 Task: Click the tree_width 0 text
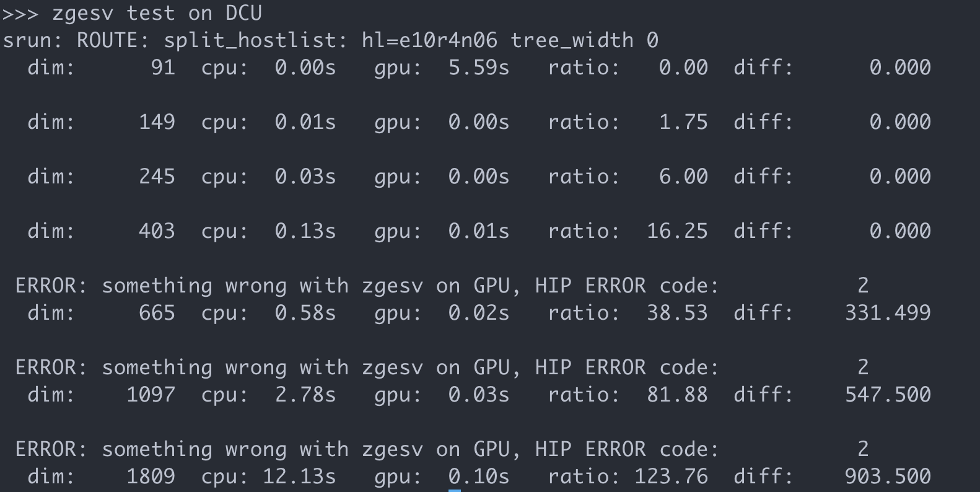584,40
